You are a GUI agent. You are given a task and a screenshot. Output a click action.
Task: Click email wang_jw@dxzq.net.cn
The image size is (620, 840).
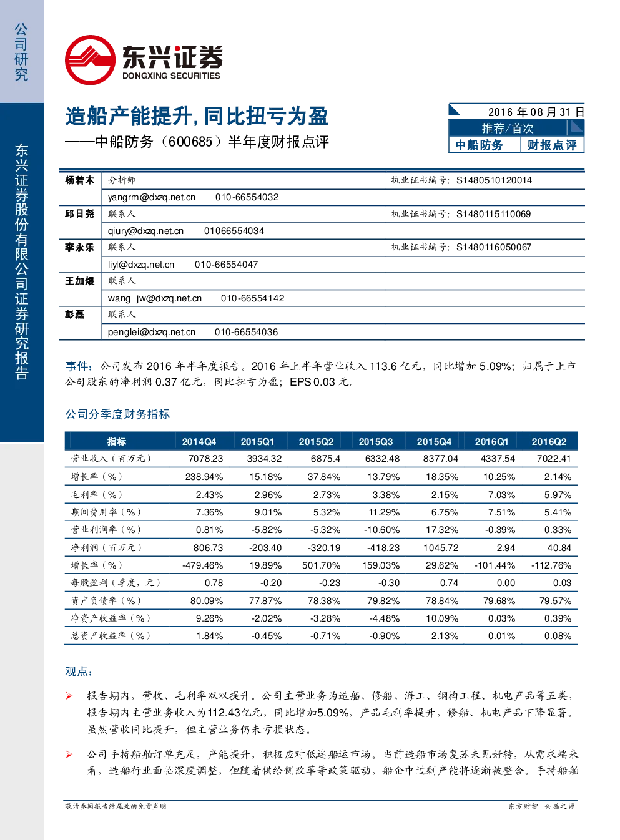pyautogui.click(x=155, y=298)
